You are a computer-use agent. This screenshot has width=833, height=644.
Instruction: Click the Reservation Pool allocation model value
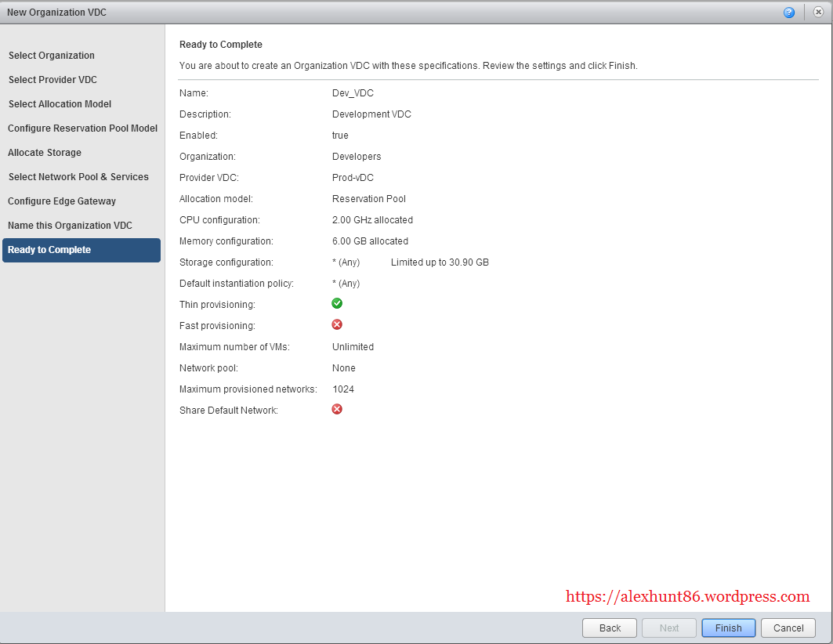(369, 199)
